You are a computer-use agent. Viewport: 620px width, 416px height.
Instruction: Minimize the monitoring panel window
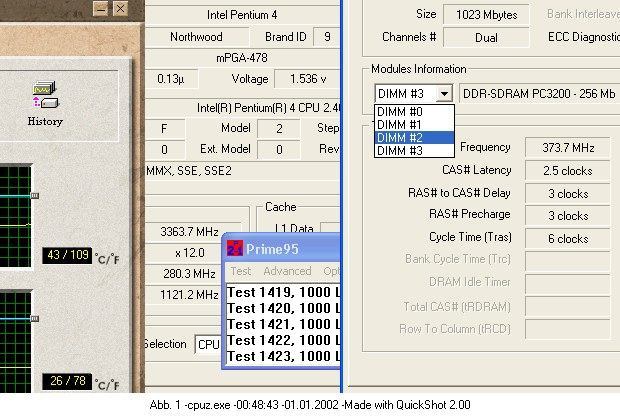coord(101,8)
